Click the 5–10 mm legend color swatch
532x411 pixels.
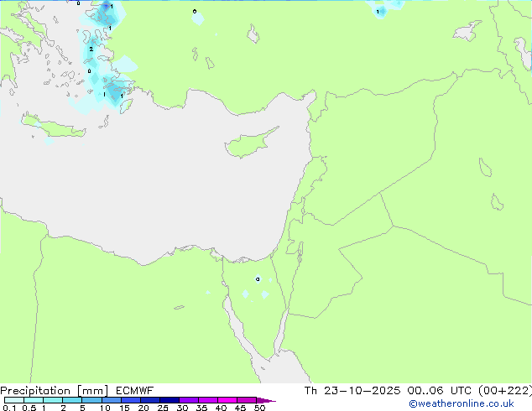(91, 400)
